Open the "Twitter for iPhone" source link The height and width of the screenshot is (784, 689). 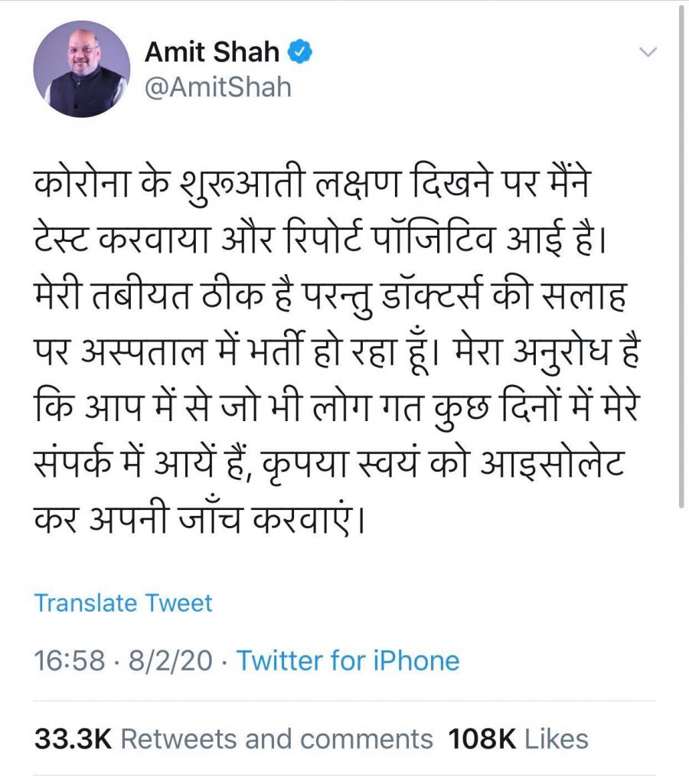tap(348, 661)
